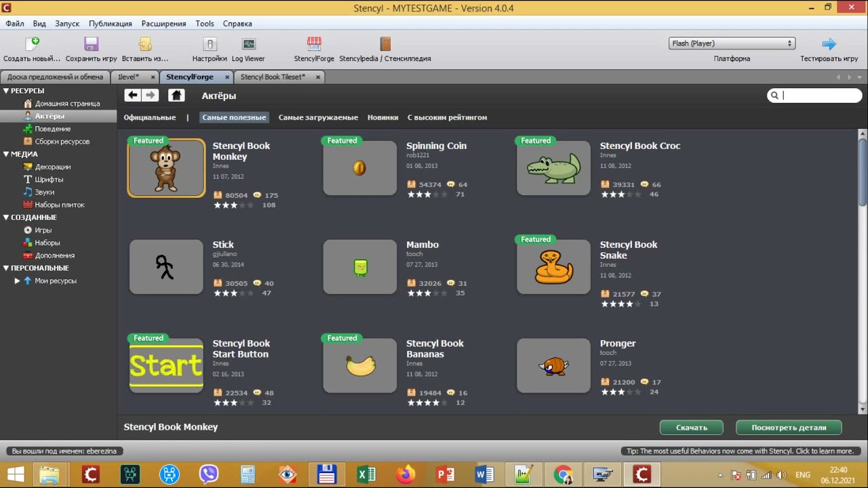868x488 pixels.
Task: Select the Mambo actor thumbnail
Action: click(x=359, y=267)
